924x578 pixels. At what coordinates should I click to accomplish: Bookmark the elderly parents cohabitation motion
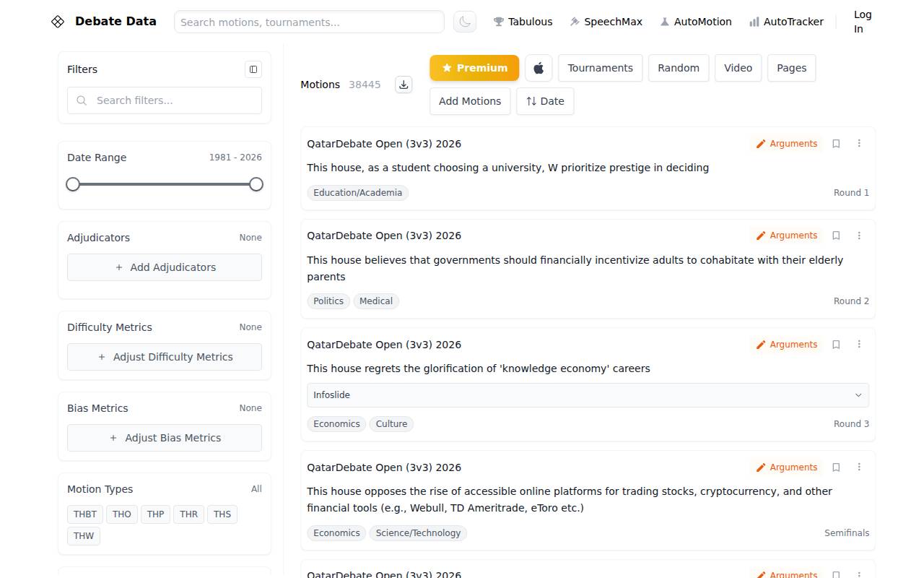(x=836, y=236)
